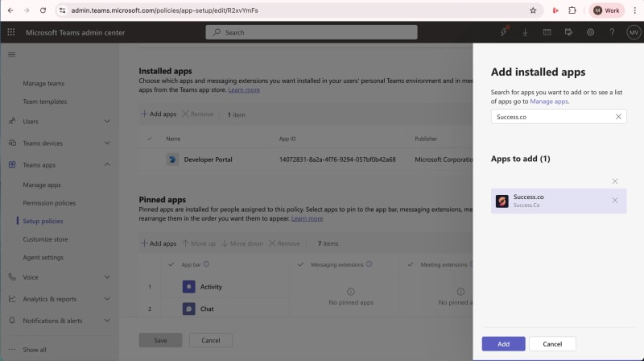This screenshot has width=644, height=361.
Task: Expand the Users section chevron
Action: point(107,122)
